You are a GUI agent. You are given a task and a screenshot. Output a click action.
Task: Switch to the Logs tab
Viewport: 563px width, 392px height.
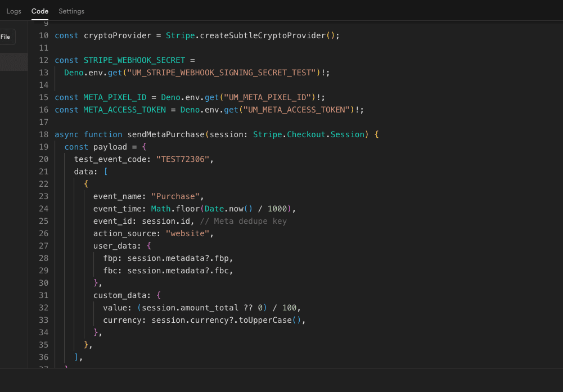click(x=13, y=10)
